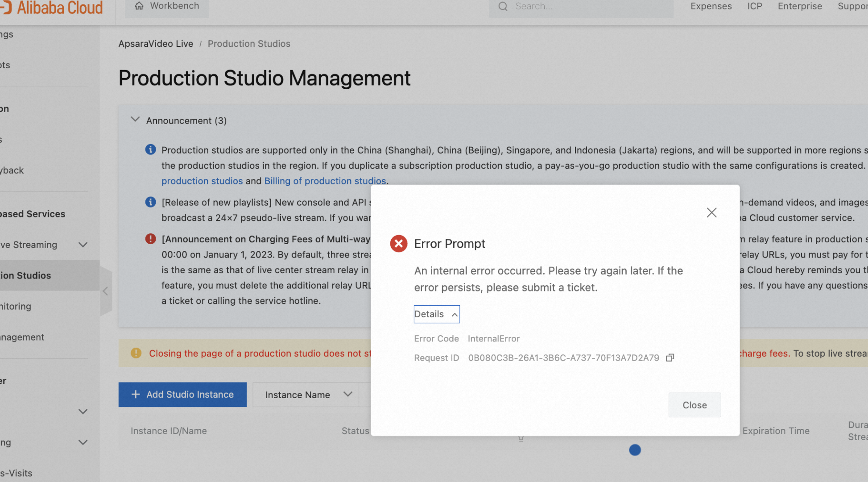Close the Error Prompt dialog with X icon
Viewport: 868px width, 482px height.
[x=711, y=212]
